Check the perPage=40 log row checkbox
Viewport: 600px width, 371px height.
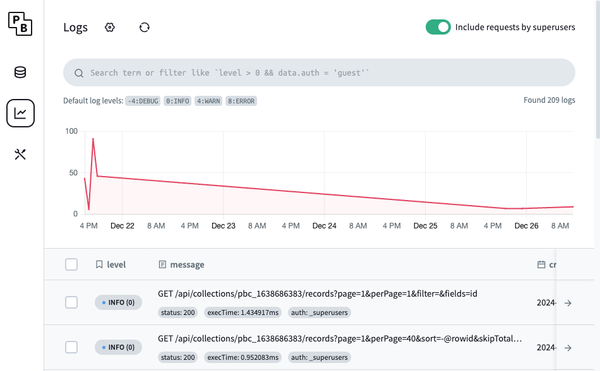point(72,347)
